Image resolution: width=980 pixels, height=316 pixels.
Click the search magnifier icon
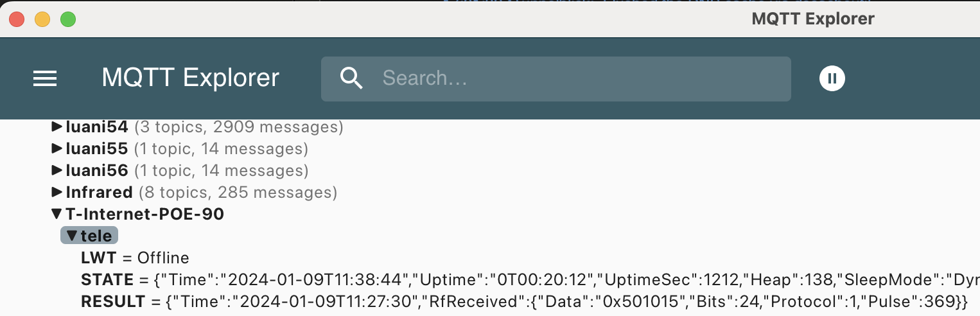click(351, 78)
